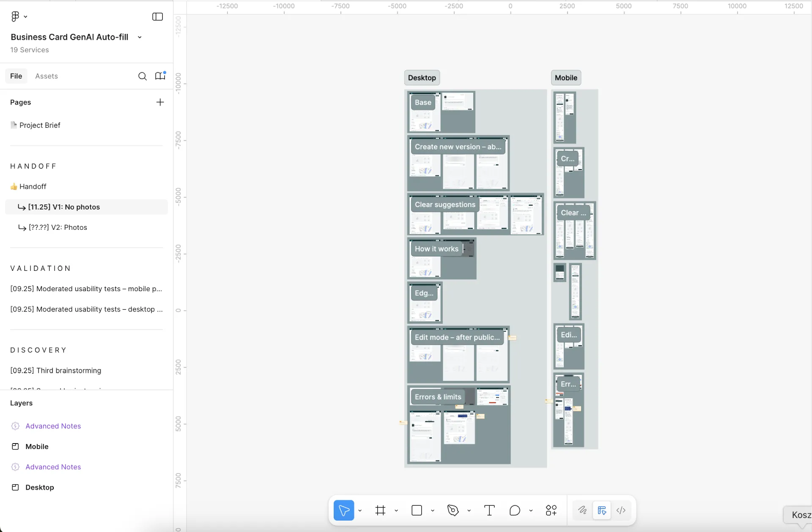Select the Comment tool

tap(515, 510)
